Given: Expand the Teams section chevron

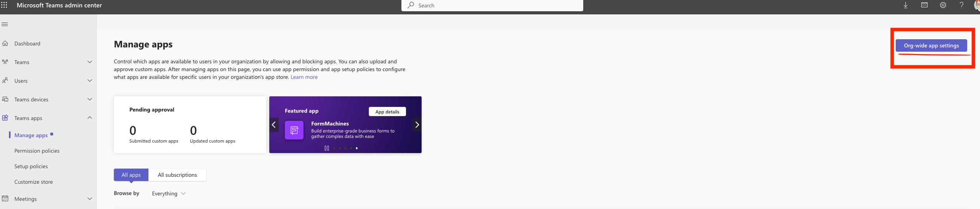Looking at the screenshot, I should point(90,62).
